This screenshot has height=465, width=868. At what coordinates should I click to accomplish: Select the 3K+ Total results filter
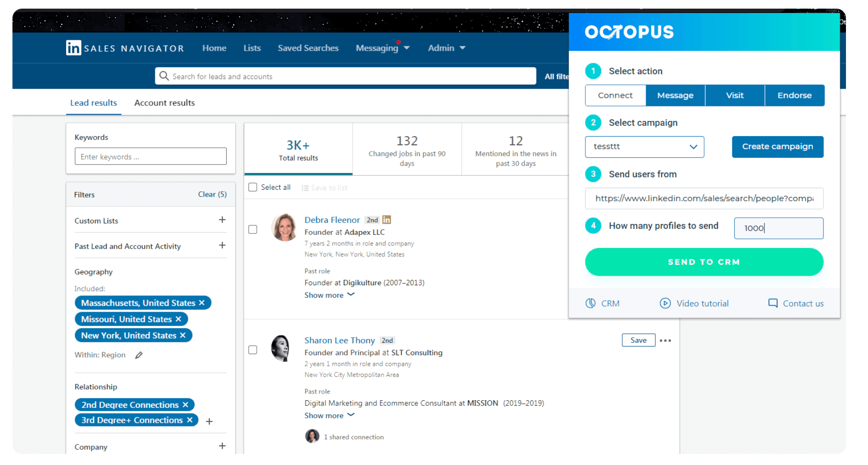tap(298, 150)
